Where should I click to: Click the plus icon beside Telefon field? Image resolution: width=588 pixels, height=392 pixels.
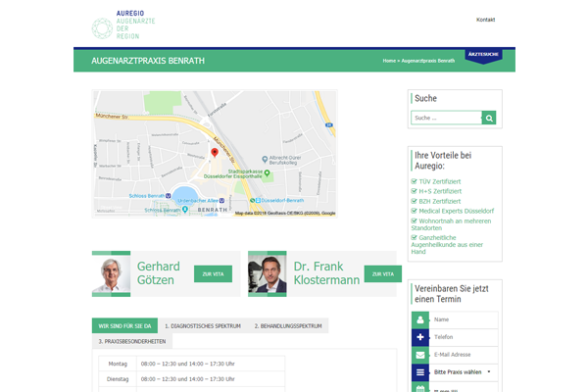(420, 337)
